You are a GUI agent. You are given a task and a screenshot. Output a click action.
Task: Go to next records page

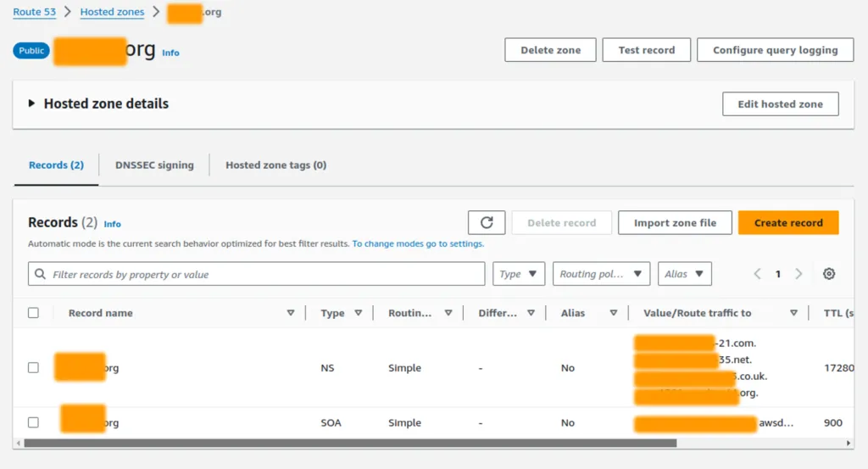click(798, 274)
